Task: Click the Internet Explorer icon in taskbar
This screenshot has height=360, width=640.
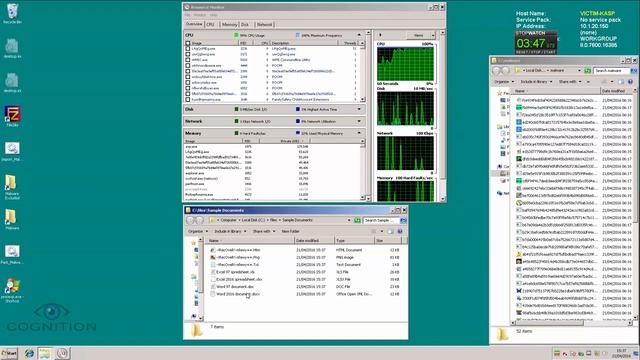Action: (29, 353)
